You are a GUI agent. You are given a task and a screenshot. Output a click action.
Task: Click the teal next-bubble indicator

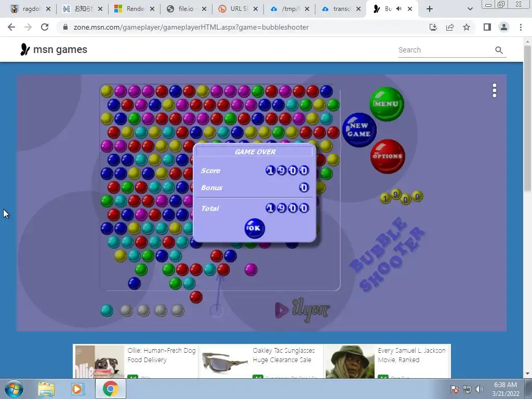tap(107, 311)
